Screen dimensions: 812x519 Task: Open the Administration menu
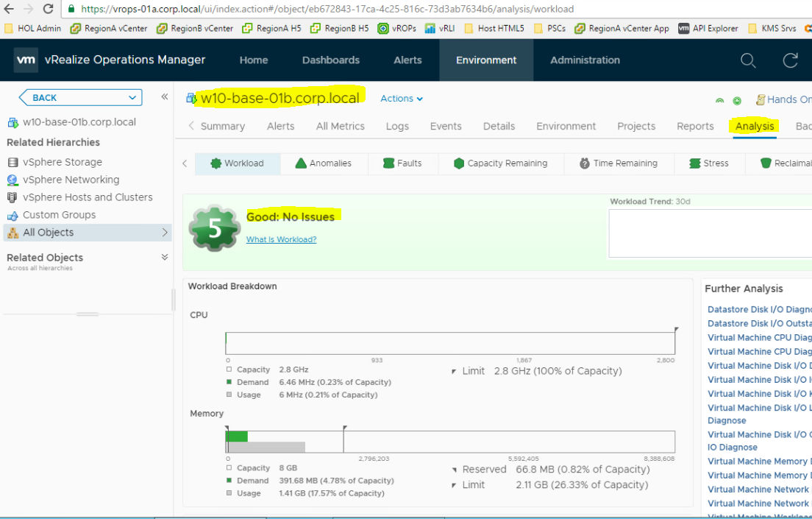585,60
